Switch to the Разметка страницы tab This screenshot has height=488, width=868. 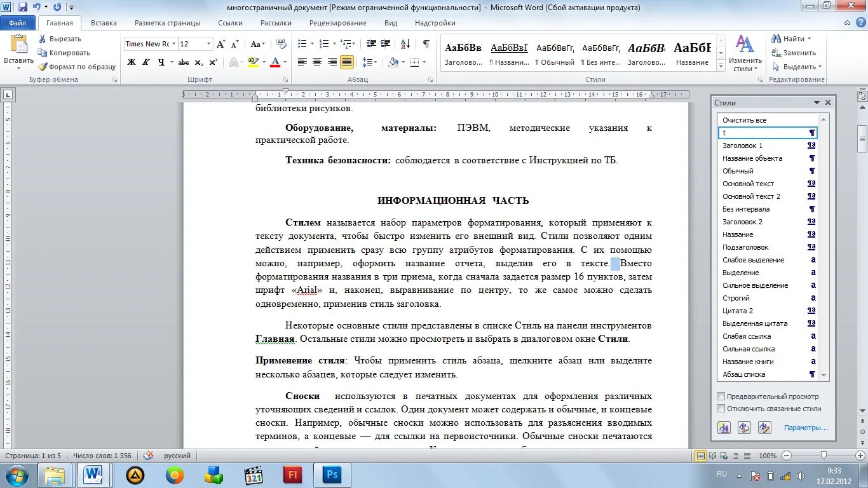click(x=167, y=23)
